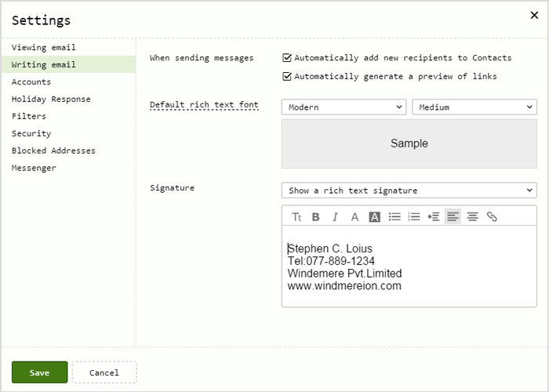This screenshot has height=392, width=549.
Task: Save the settings
Action: (39, 372)
